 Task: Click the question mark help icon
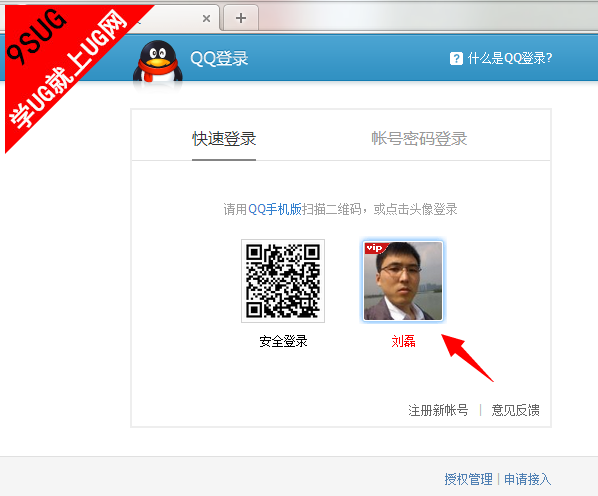click(x=456, y=59)
